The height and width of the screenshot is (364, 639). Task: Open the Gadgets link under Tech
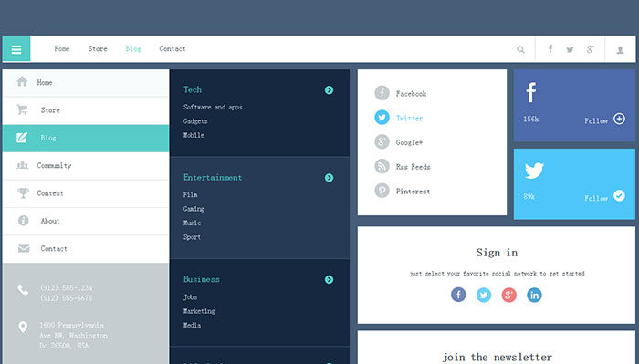(195, 121)
